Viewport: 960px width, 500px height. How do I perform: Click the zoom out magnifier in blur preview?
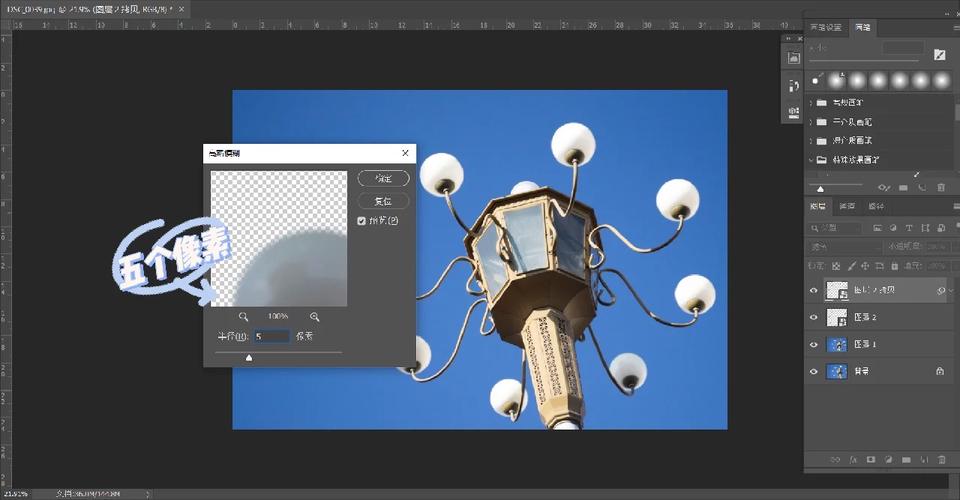click(243, 316)
